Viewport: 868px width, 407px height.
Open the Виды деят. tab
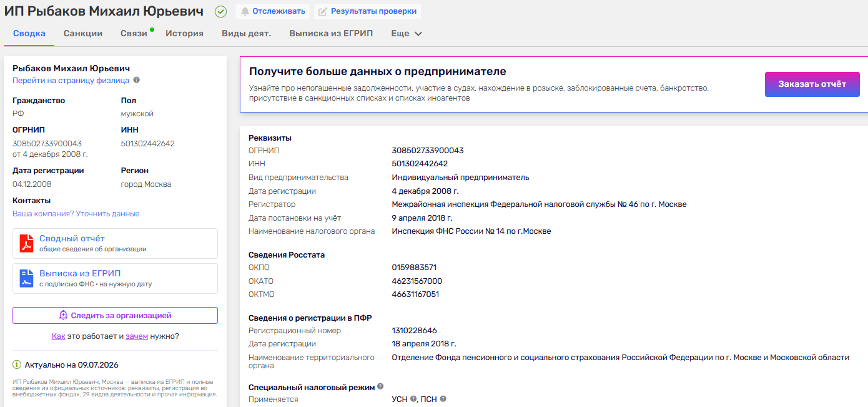pos(246,33)
